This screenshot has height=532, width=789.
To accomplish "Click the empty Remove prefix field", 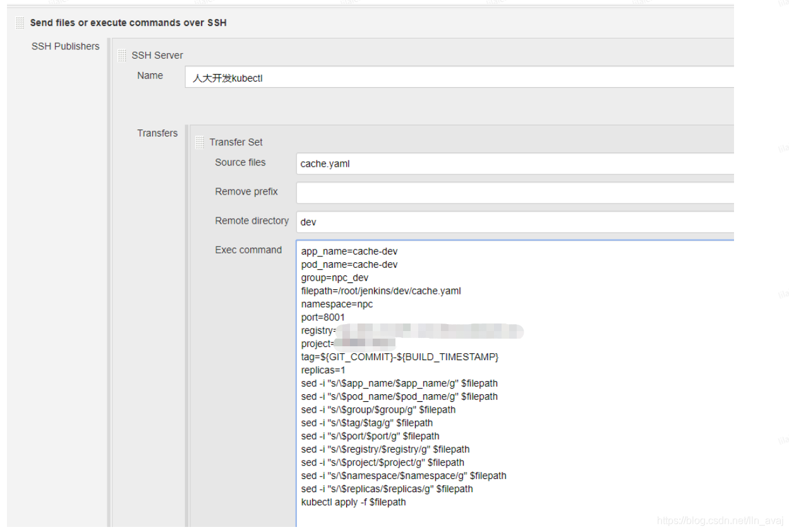I will click(x=515, y=193).
